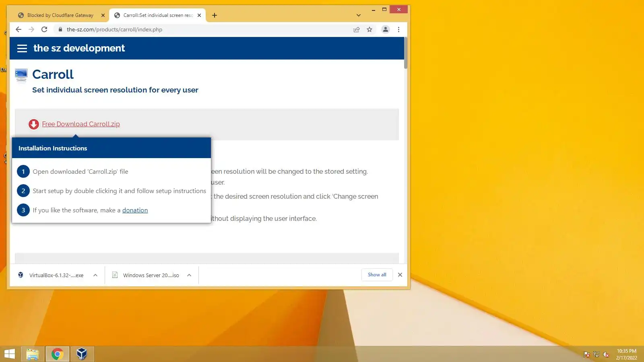
Task: Click the muted volume icon in system tray
Action: pyautogui.click(x=606, y=354)
